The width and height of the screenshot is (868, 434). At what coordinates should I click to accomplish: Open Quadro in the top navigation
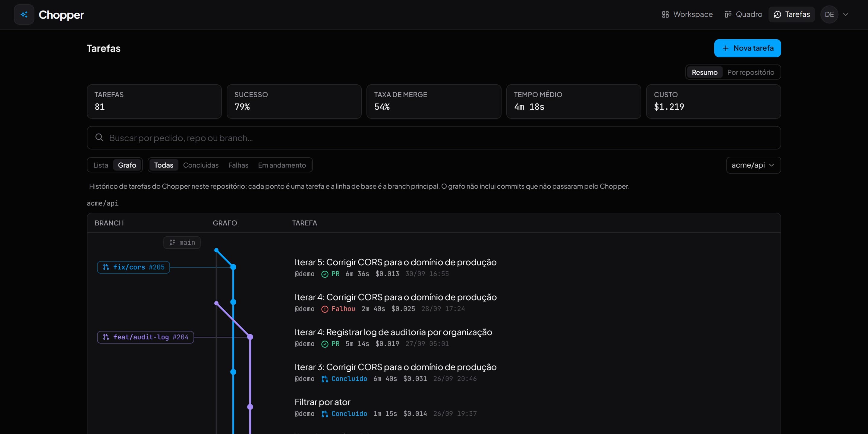click(x=743, y=14)
